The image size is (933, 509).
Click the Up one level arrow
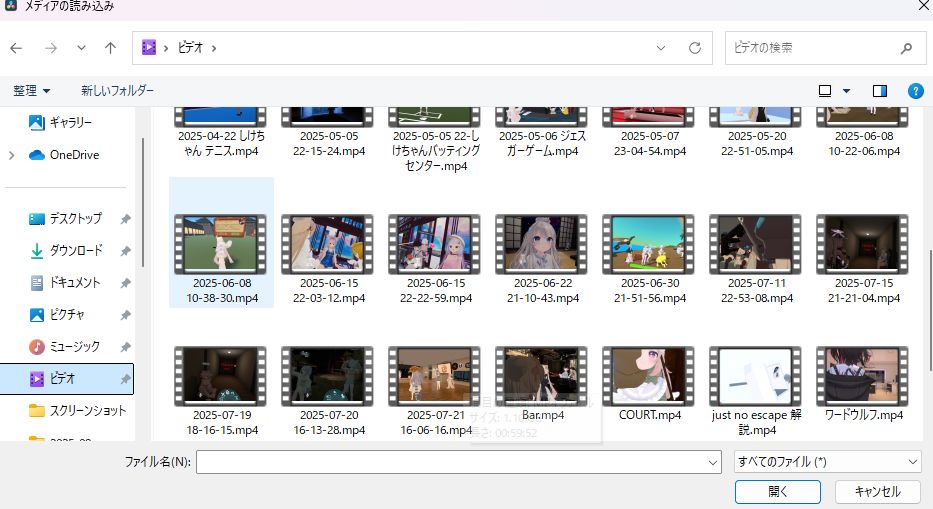pyautogui.click(x=110, y=47)
